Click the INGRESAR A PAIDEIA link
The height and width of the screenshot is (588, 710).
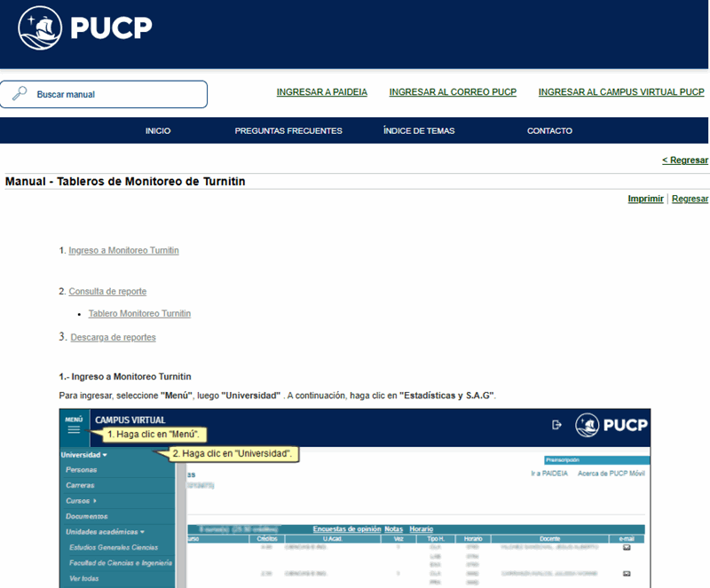tap(321, 92)
